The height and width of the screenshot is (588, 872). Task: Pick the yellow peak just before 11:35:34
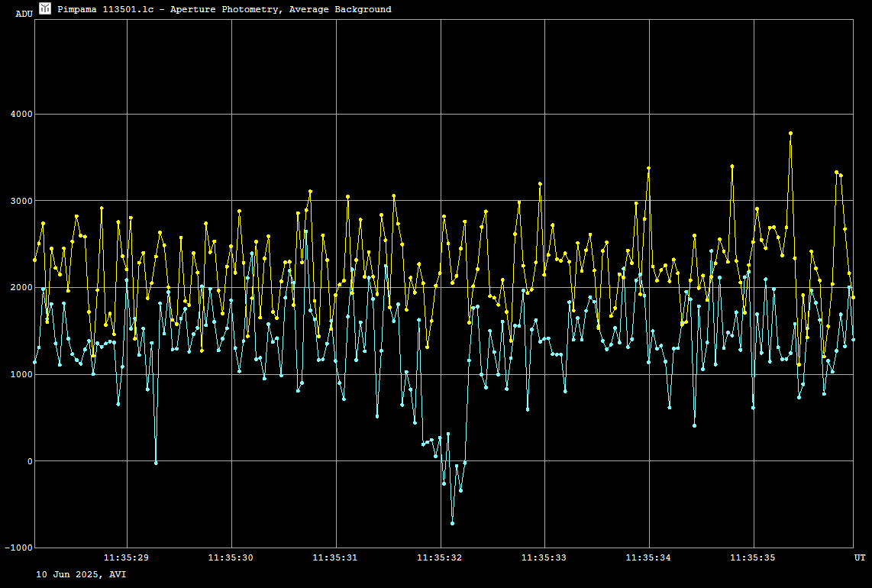(x=648, y=168)
